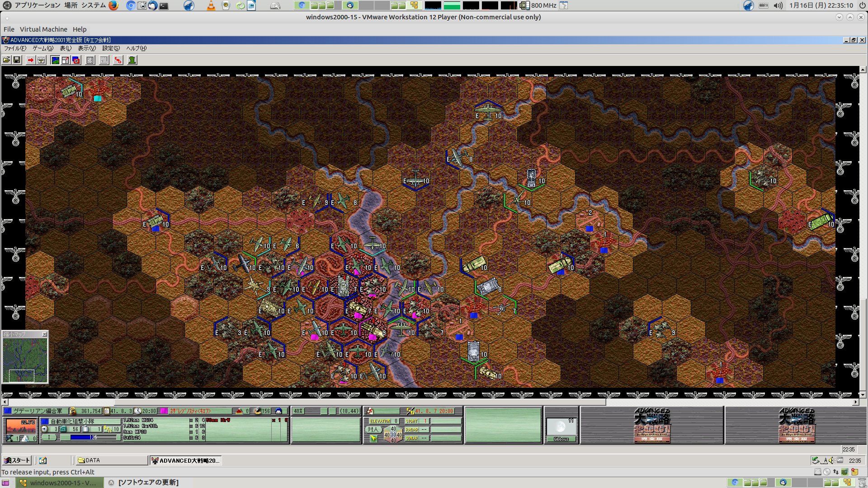
Task: Launch VLC media player from top panel
Action: pyautogui.click(x=211, y=5)
